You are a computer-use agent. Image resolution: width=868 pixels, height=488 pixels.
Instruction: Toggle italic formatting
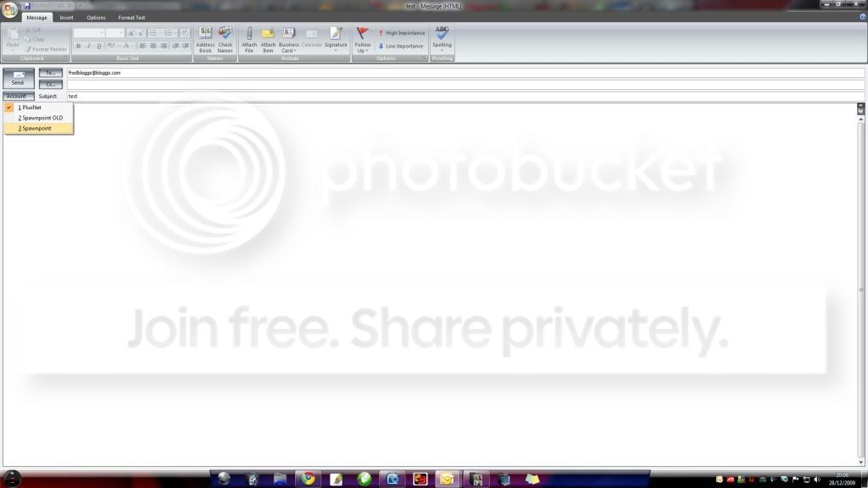click(x=88, y=46)
